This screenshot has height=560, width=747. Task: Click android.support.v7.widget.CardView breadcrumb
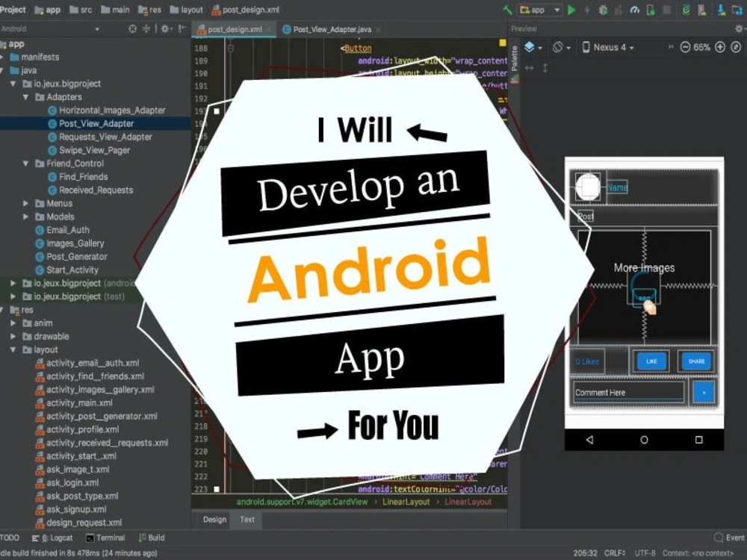pyautogui.click(x=302, y=502)
